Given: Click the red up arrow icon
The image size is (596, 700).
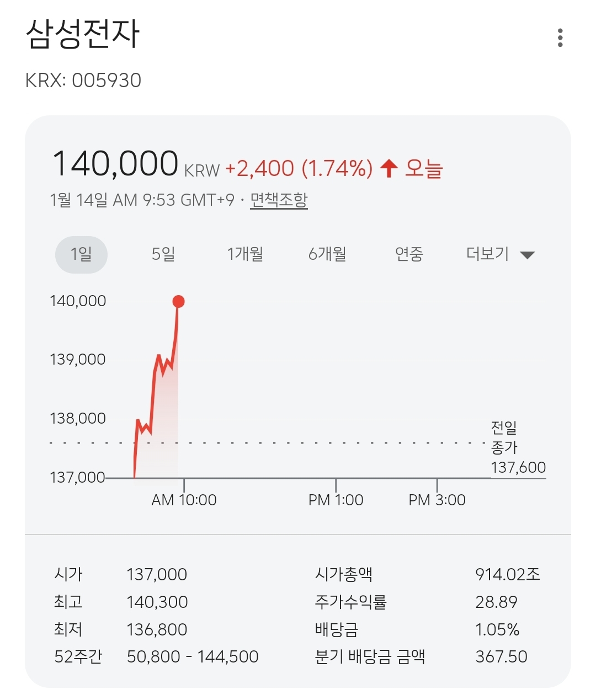Looking at the screenshot, I should point(389,168).
